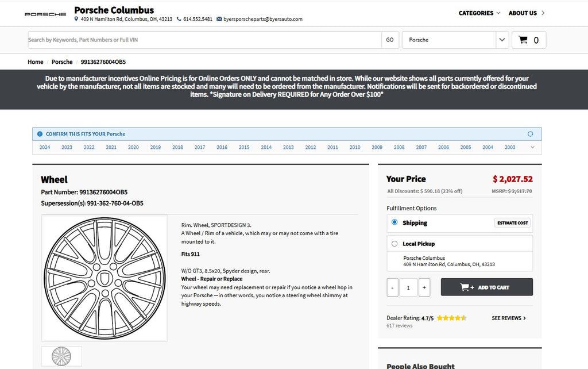Choose model year 2003
The width and height of the screenshot is (588, 369).
coord(510,147)
